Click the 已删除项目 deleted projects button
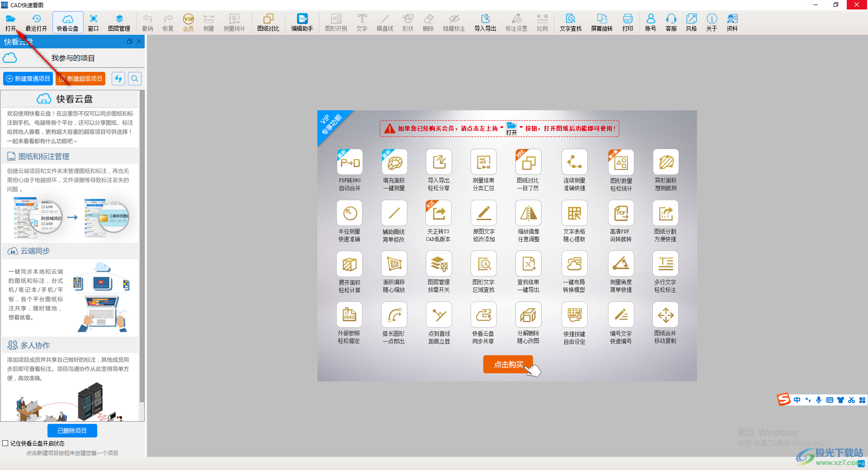The width and height of the screenshot is (868, 470). (72, 431)
